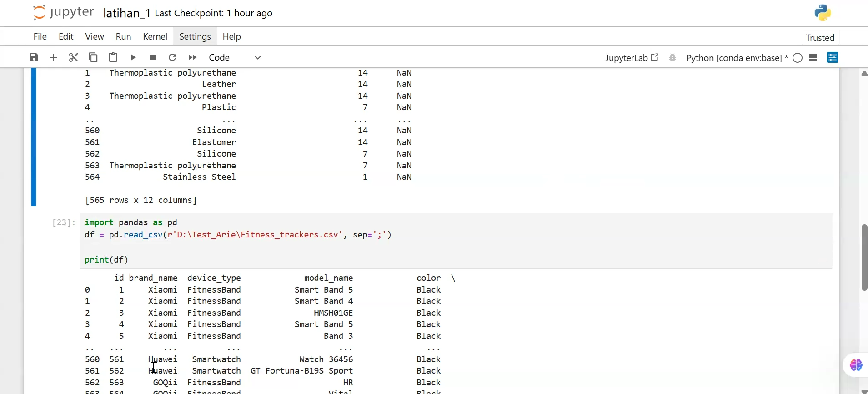The height and width of the screenshot is (394, 868).
Task: Click the Trusted notebook button
Action: [x=820, y=38]
